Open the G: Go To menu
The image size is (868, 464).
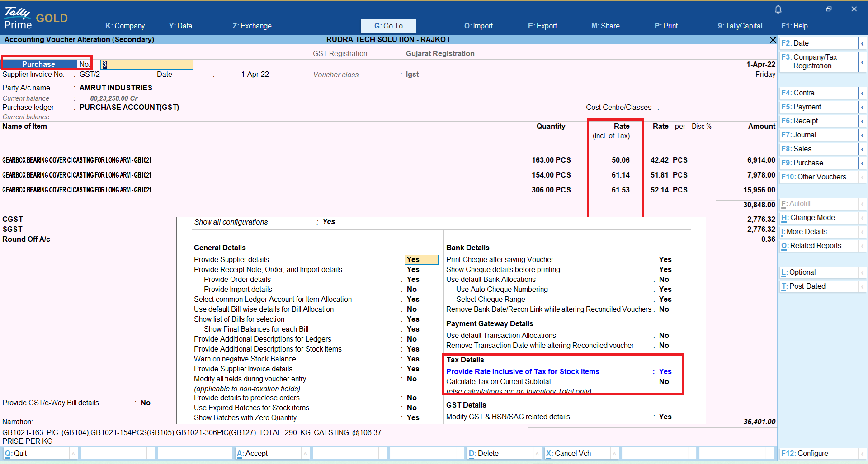(x=388, y=26)
